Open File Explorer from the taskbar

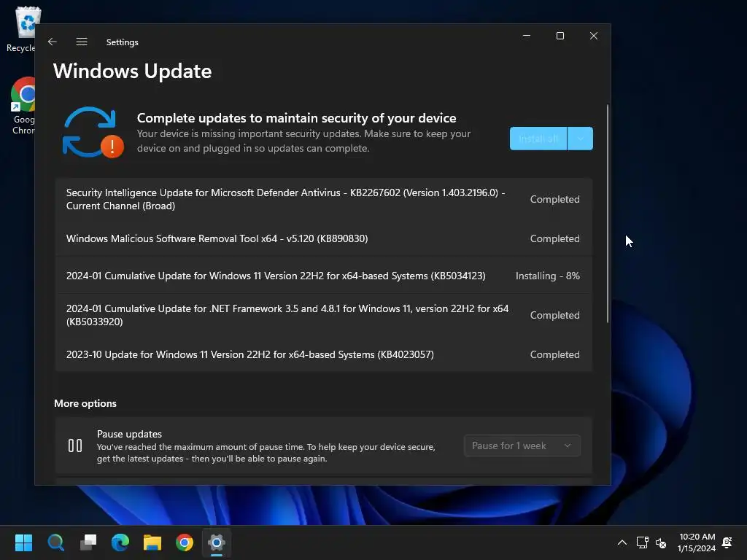click(x=152, y=542)
